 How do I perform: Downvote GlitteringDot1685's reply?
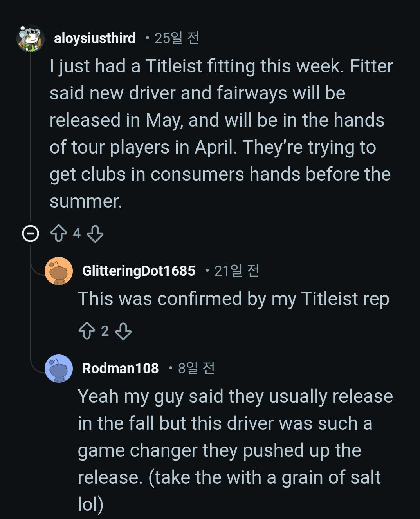click(123, 331)
